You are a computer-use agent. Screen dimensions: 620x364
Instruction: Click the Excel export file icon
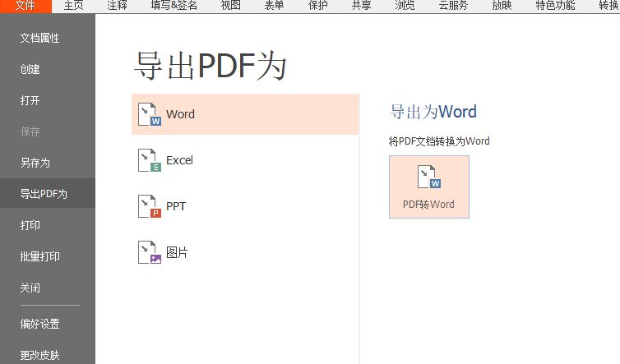click(150, 160)
